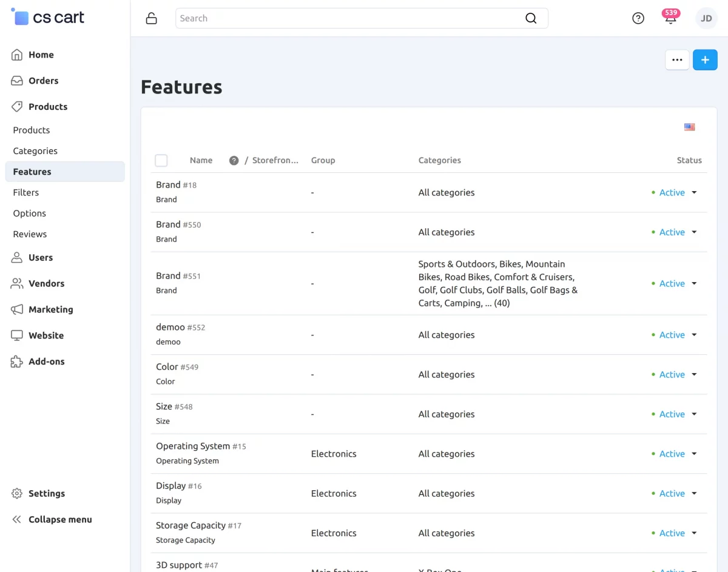Click the Marketing megaphone icon
Screen dimensions: 728x572
(17, 310)
